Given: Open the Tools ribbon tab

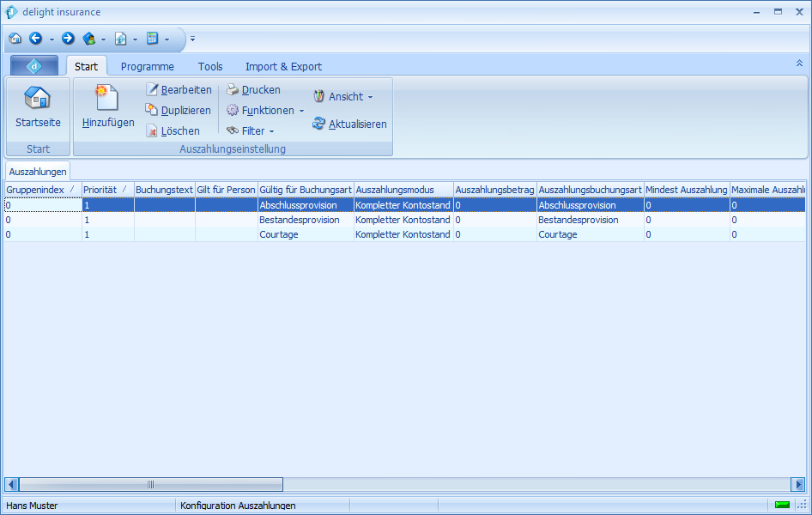Looking at the screenshot, I should (x=210, y=66).
